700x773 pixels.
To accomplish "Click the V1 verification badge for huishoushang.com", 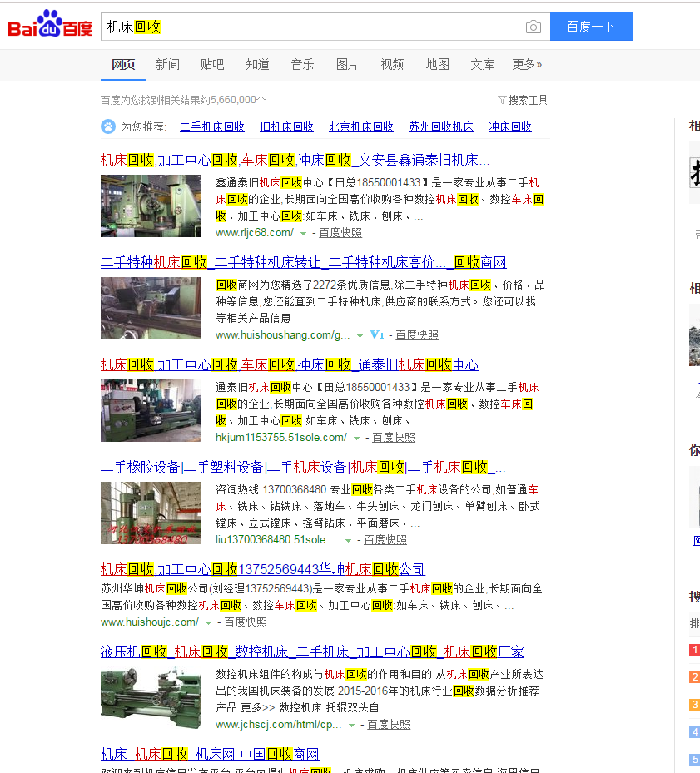I will coord(376,335).
